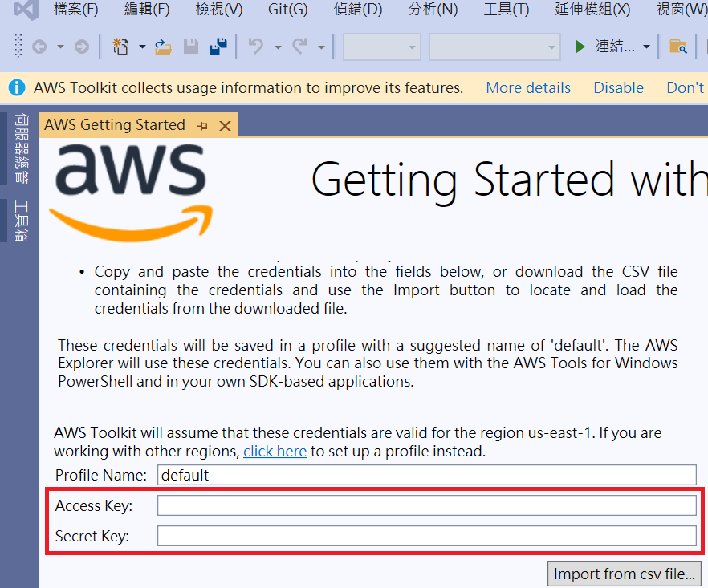Click the toolbar drag grip handle
Image resolution: width=708 pixels, height=588 pixels.
pos(18,46)
